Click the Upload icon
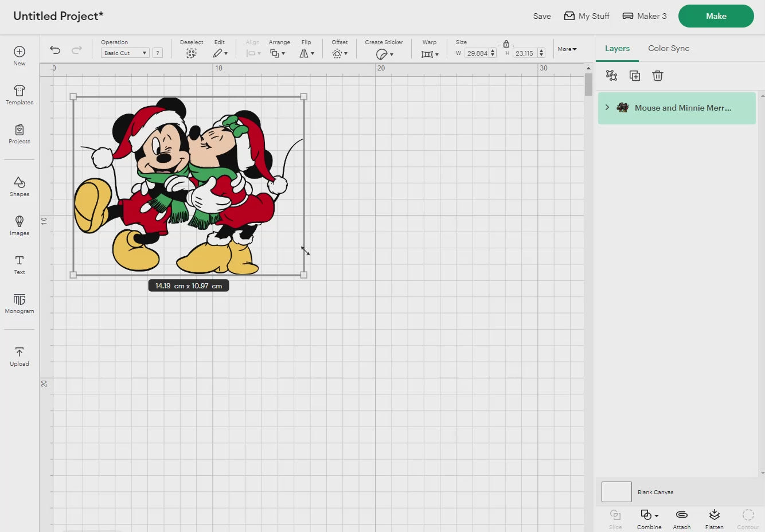The height and width of the screenshot is (532, 765). click(19, 352)
